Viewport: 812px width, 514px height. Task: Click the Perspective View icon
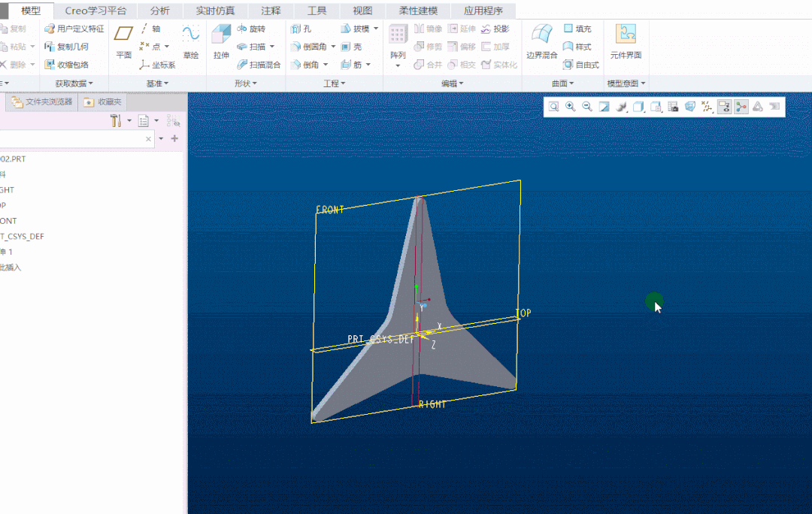pos(689,107)
